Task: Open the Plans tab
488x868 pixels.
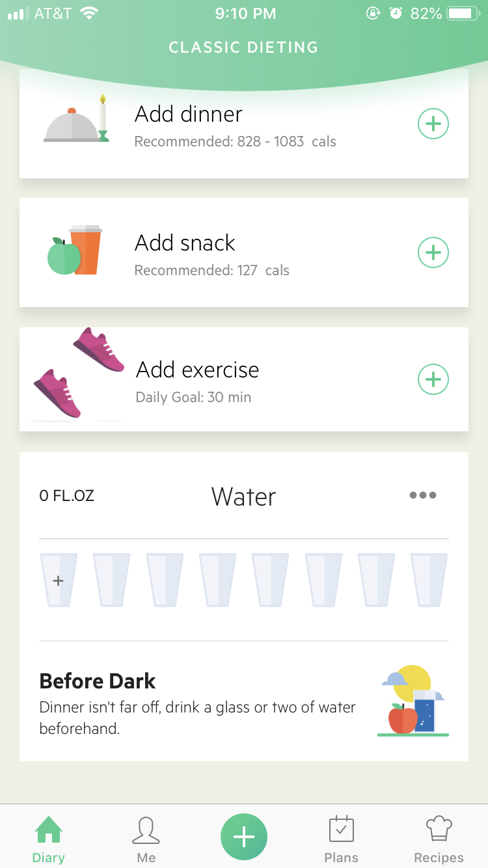Action: click(341, 839)
